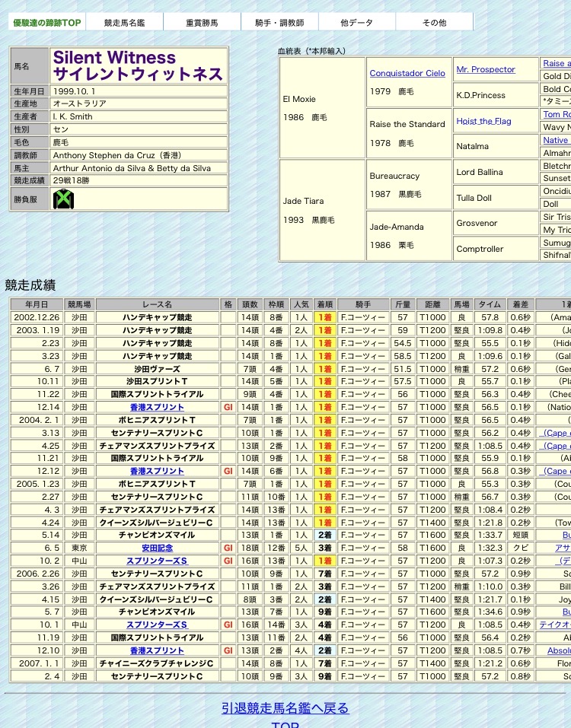Screen dimensions: 571x728
Task: Go back via 引退競走馬名鑑へ戻る link
Action: 285,708
